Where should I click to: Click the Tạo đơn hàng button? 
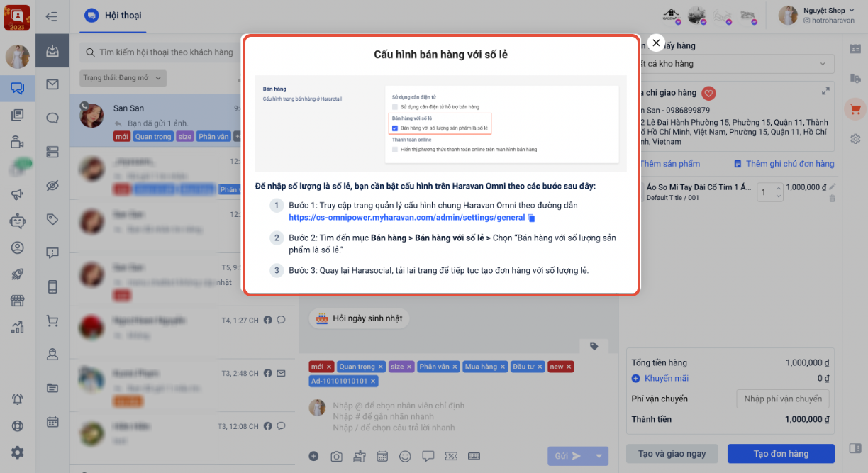pos(781,454)
